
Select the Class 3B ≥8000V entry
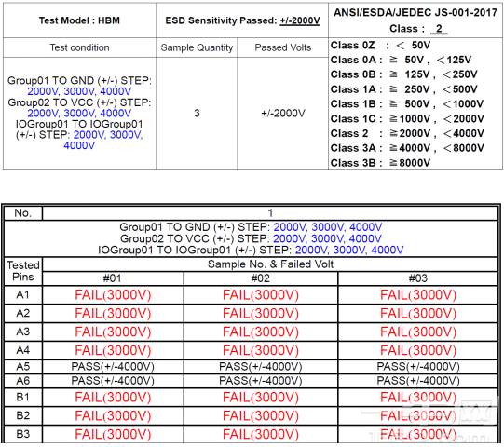click(381, 163)
